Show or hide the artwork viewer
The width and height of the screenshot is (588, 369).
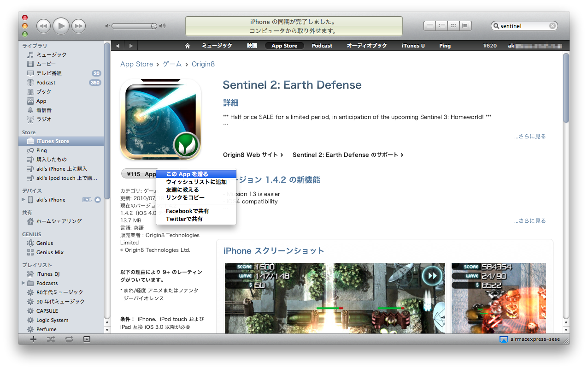click(x=87, y=339)
